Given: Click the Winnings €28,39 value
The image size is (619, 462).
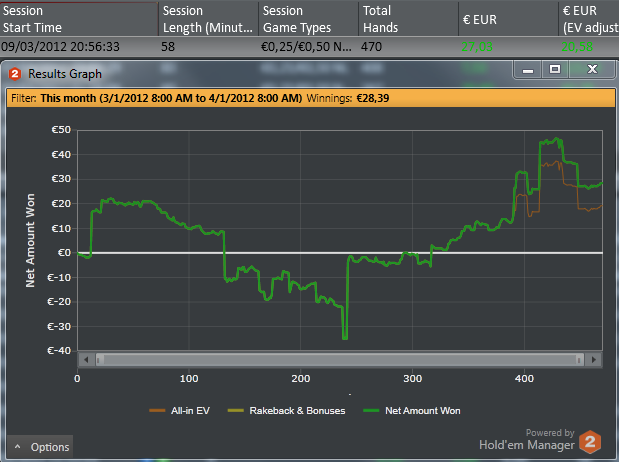Looking at the screenshot, I should point(373,98).
